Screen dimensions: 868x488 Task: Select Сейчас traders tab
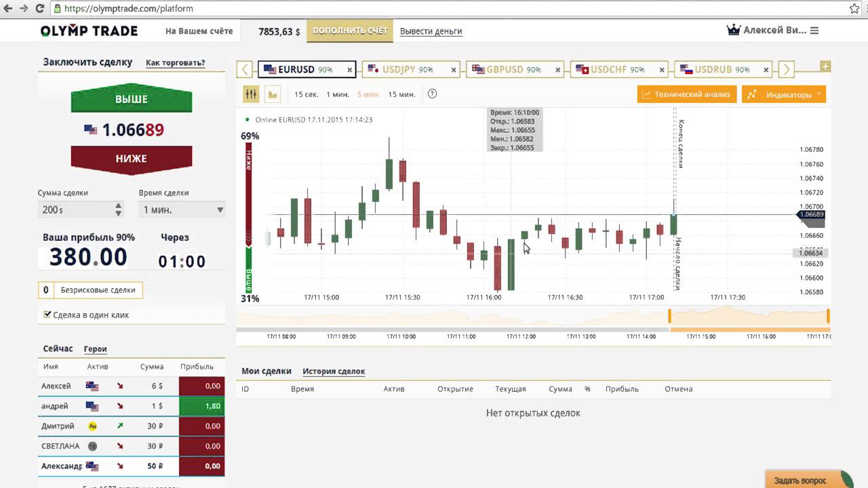pyautogui.click(x=58, y=348)
